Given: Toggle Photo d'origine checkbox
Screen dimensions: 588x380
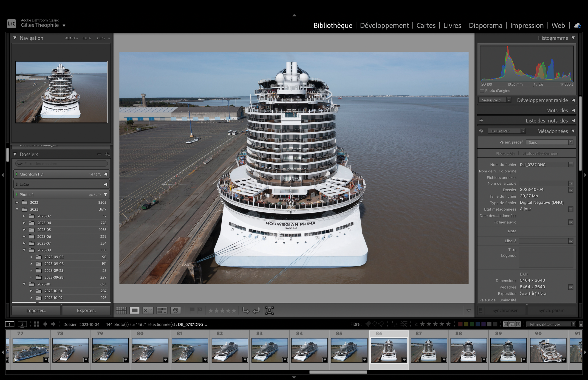Looking at the screenshot, I should point(482,90).
